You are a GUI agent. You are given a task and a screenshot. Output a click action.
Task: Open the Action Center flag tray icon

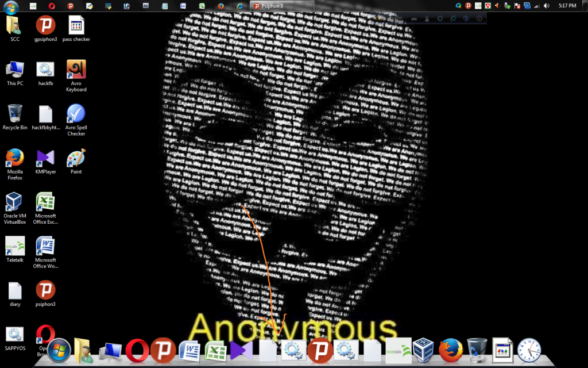(x=517, y=6)
